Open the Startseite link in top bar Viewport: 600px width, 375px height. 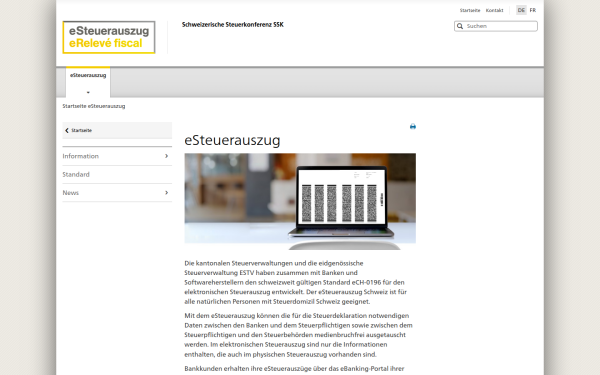point(470,10)
